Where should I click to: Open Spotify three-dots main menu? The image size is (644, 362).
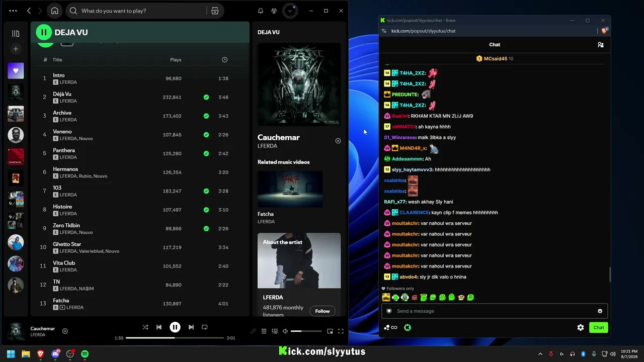[x=13, y=11]
